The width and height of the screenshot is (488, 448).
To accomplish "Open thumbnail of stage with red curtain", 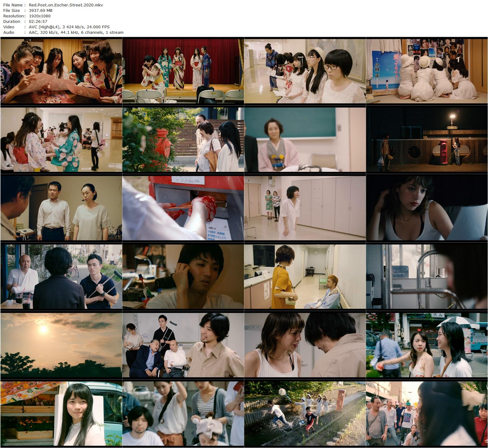I will (x=183, y=71).
